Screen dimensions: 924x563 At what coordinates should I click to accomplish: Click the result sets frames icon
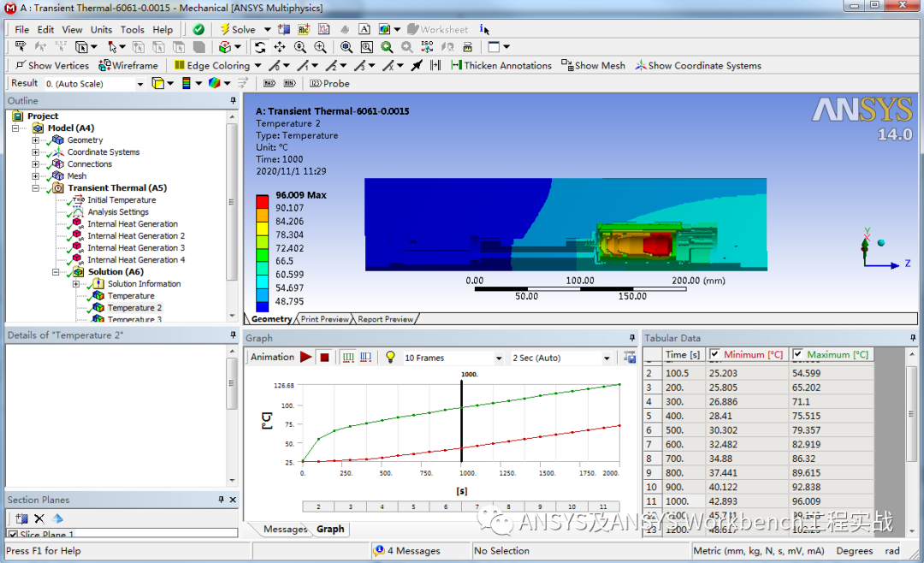366,358
